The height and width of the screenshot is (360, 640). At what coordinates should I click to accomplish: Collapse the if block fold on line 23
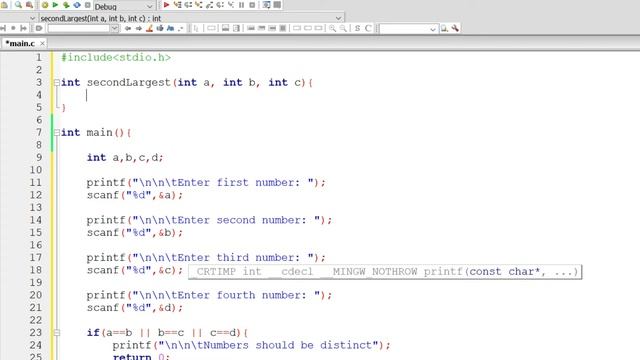[57, 333]
